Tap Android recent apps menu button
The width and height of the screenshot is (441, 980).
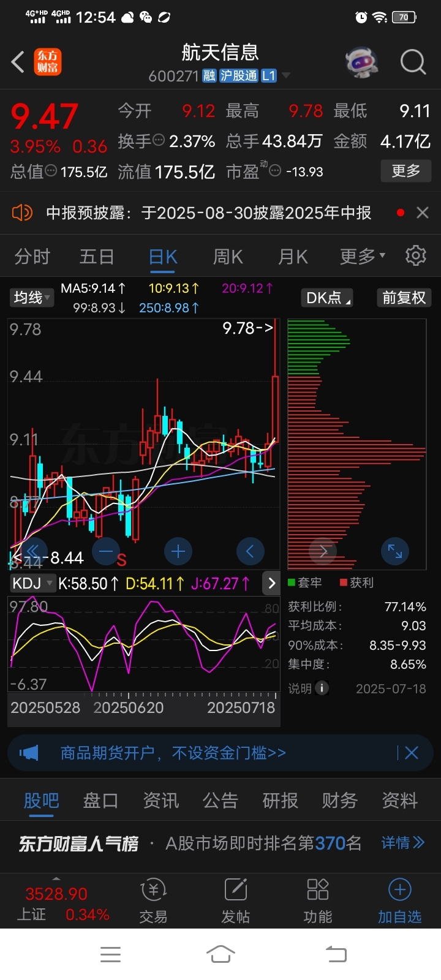(110, 954)
